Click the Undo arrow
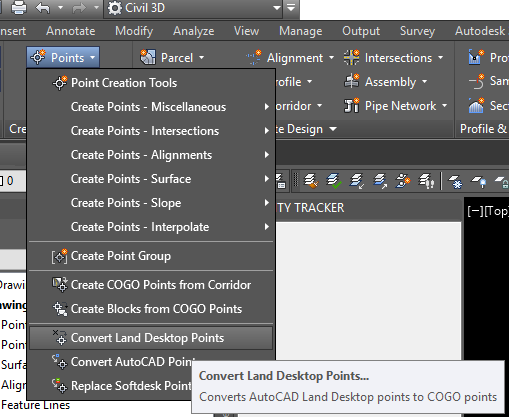Viewport: 509px width, 417px height. click(x=43, y=8)
